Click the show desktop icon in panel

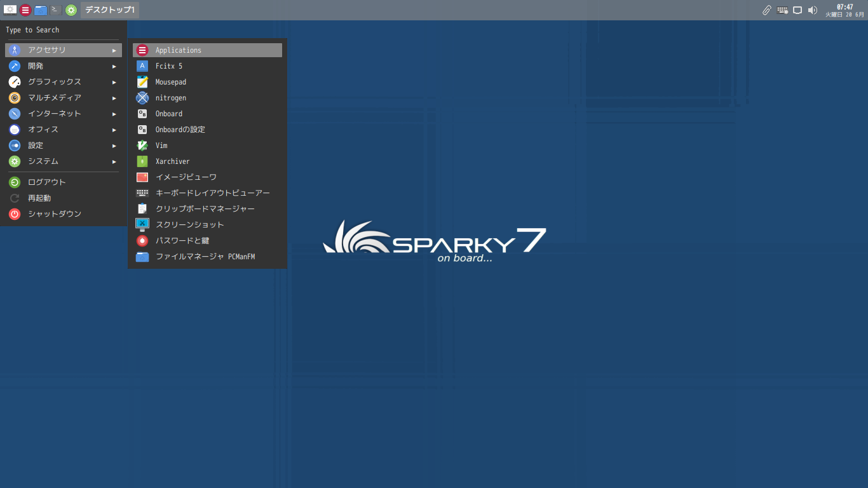[x=10, y=10]
